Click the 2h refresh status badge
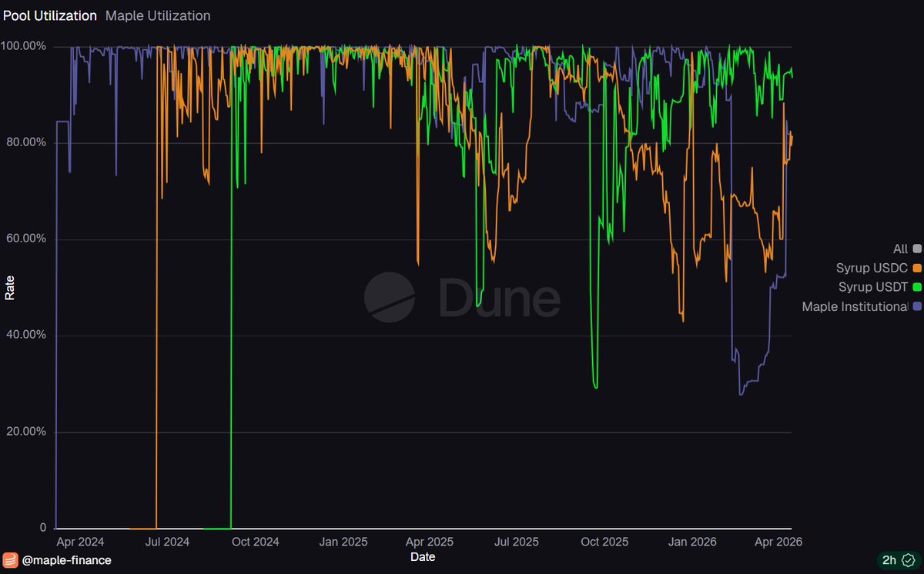This screenshot has width=924, height=574. 897,560
